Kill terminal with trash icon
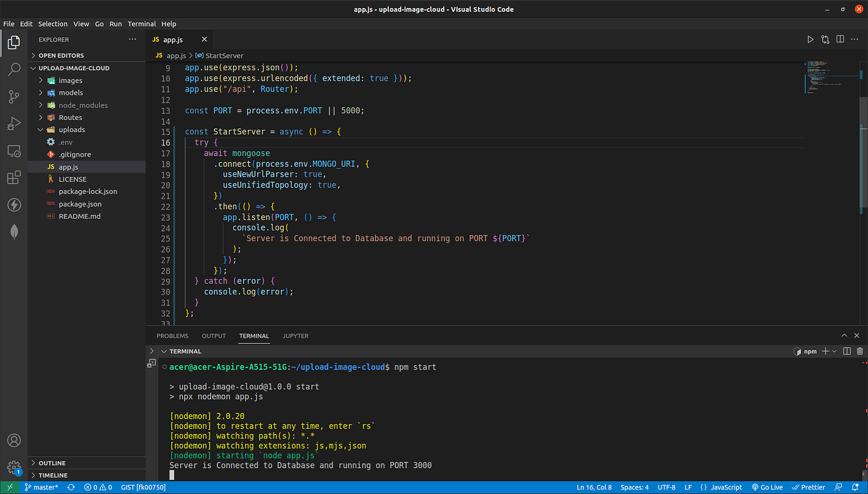 pyautogui.click(x=859, y=351)
